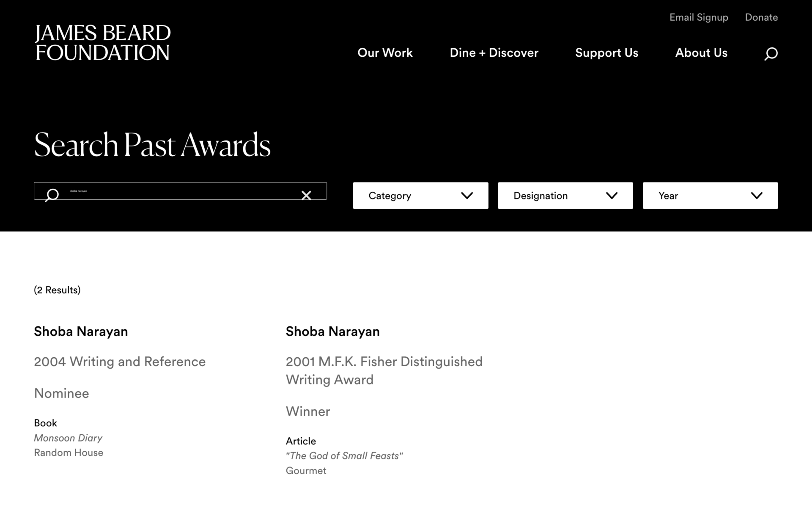This screenshot has width=812, height=508.
Task: Click the header search magnifier icon
Action: 771,54
